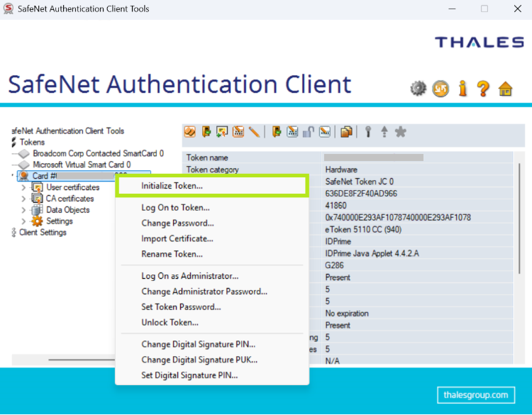
Task: Open the thalesgroup.com link
Action: coord(476,395)
